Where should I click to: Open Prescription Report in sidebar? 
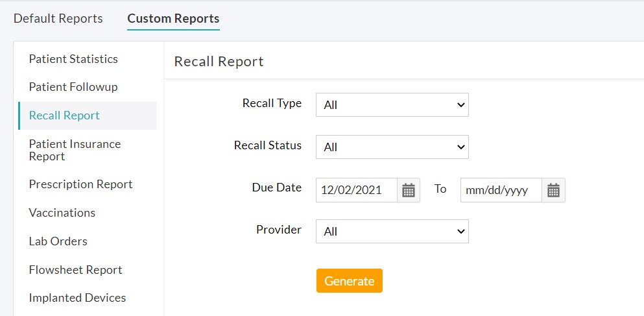pyautogui.click(x=80, y=184)
